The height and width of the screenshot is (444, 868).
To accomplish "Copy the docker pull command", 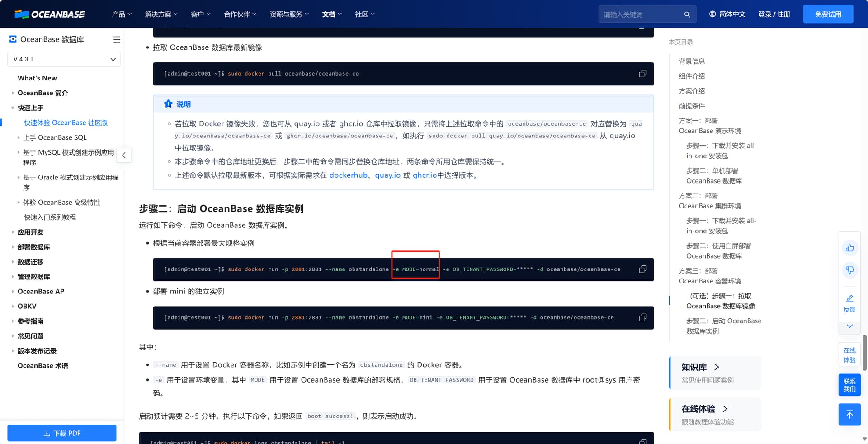I will click(642, 74).
